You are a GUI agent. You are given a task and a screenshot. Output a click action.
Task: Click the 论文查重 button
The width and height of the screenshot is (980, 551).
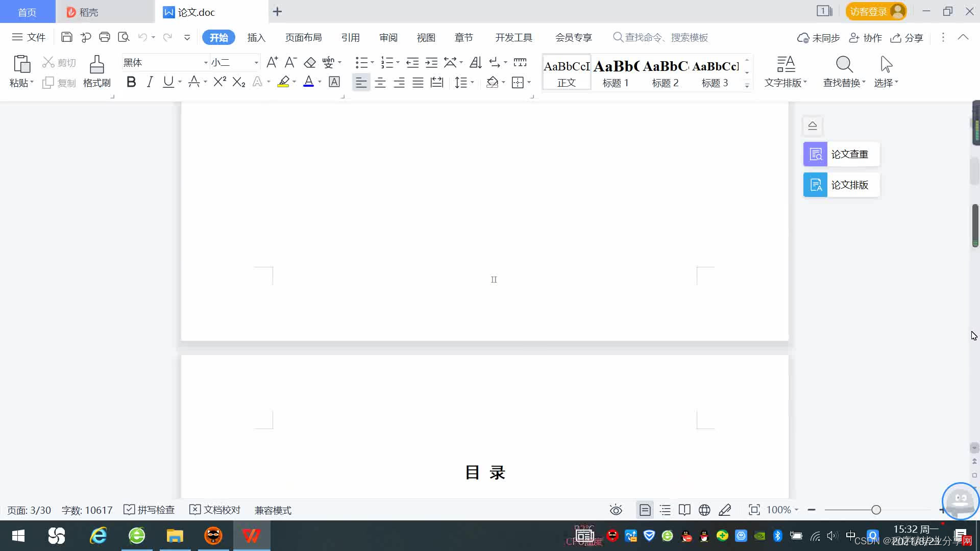[841, 154]
